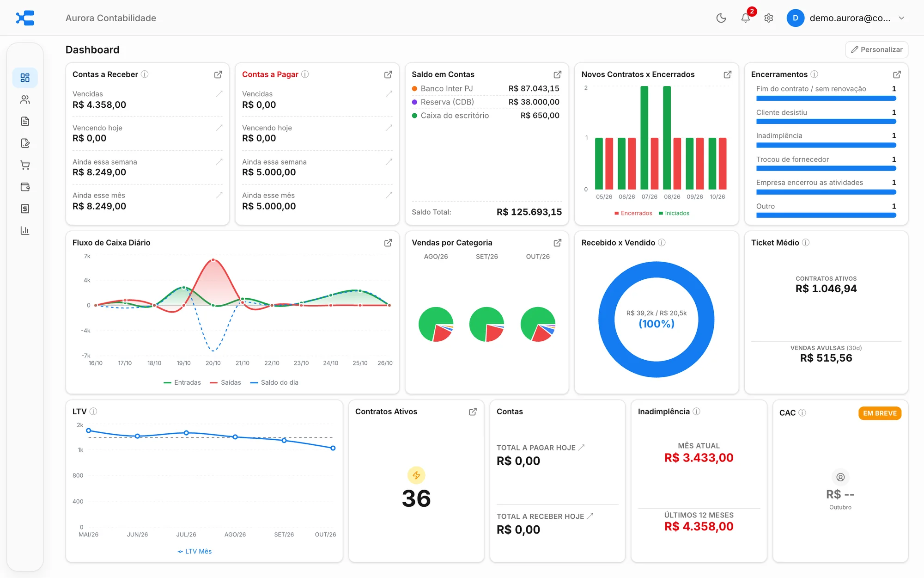Open TOTAL A PAGAR HOJE link arrow
This screenshot has width=924, height=578.
coord(582,447)
